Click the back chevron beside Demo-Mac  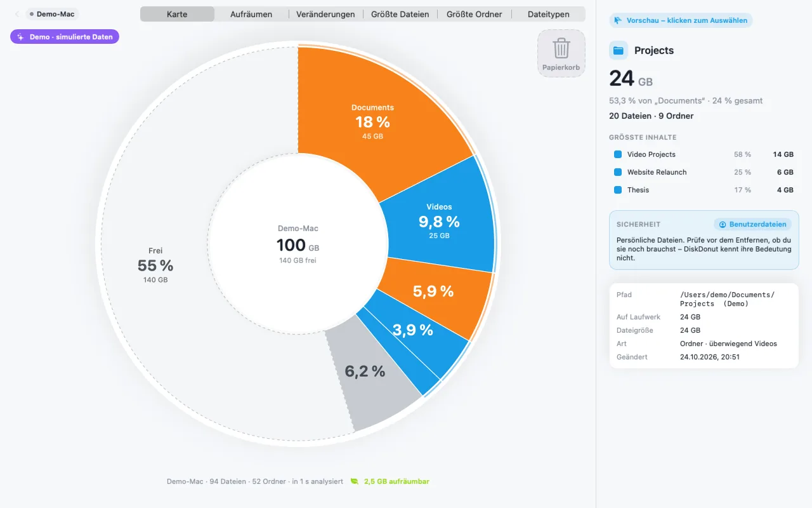coord(17,14)
